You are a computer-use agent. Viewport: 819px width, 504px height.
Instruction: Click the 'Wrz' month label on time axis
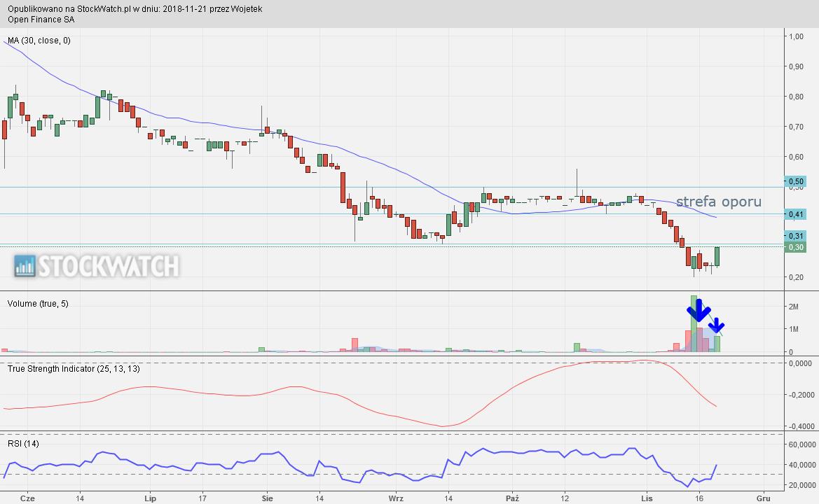click(396, 498)
